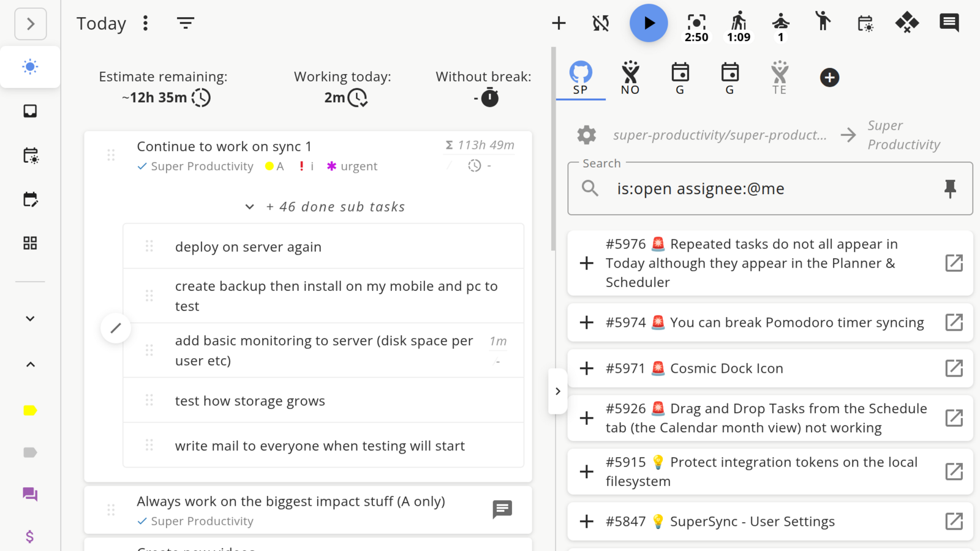Collapse the sidebar section chevron up
The image size is (980, 551).
pyautogui.click(x=30, y=364)
